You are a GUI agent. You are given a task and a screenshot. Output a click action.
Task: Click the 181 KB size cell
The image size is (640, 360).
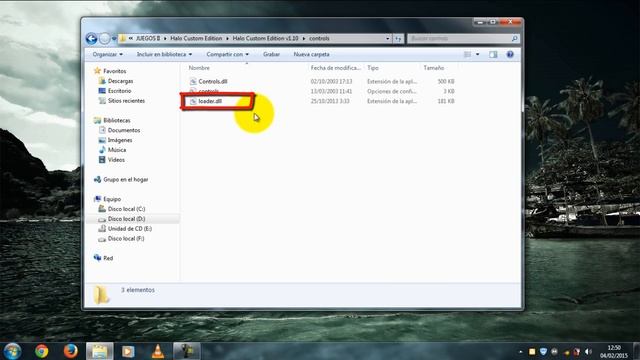pyautogui.click(x=446, y=101)
